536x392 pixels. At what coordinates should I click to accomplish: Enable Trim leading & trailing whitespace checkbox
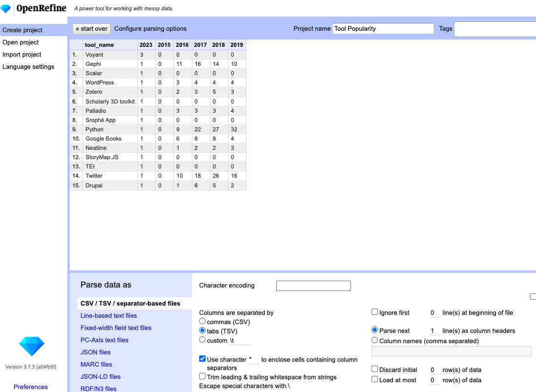pos(203,376)
